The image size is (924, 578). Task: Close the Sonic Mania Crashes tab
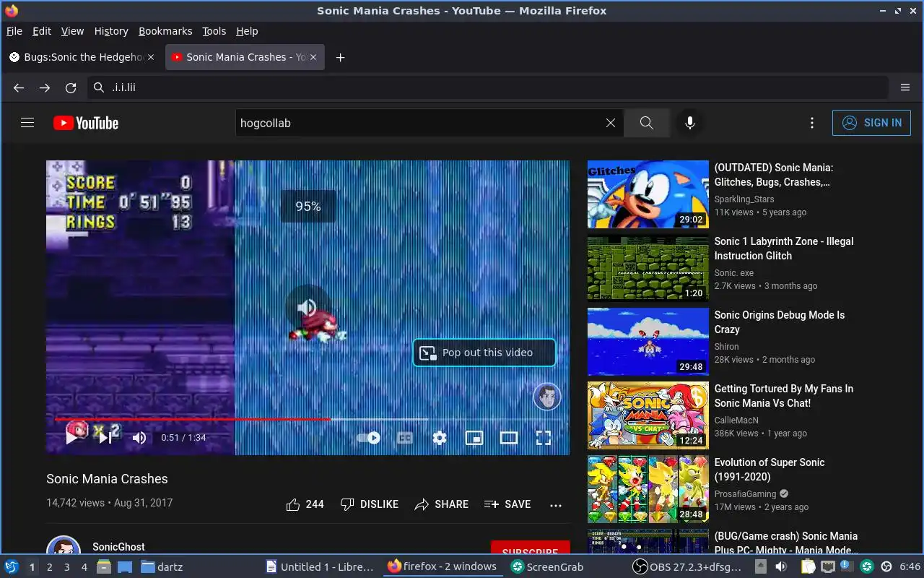[x=314, y=57]
